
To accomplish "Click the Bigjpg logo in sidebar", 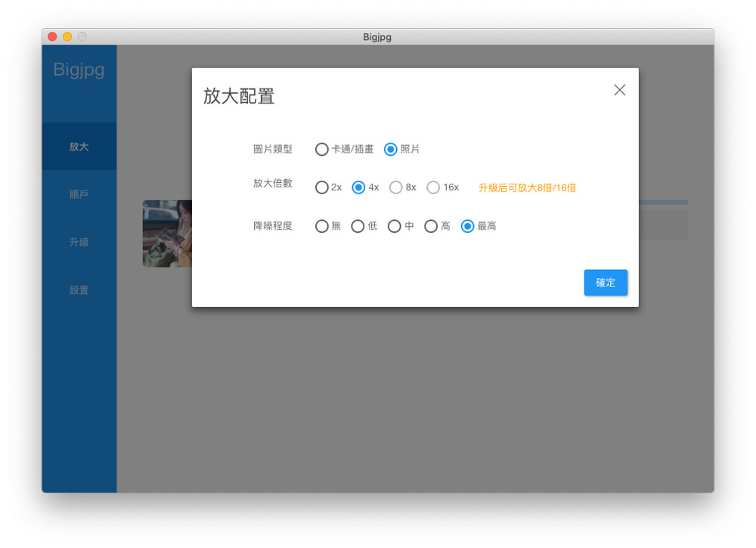I will tap(79, 70).
